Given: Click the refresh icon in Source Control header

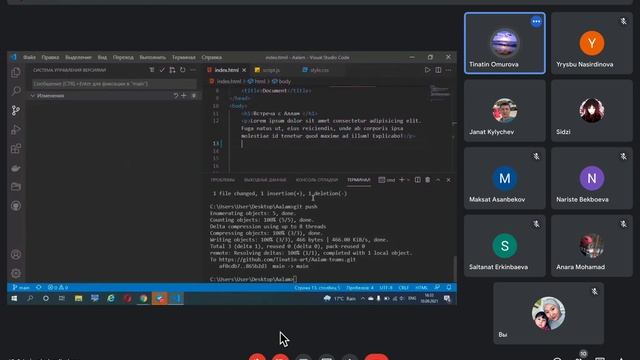Looking at the screenshot, I should pyautogui.click(x=182, y=70).
